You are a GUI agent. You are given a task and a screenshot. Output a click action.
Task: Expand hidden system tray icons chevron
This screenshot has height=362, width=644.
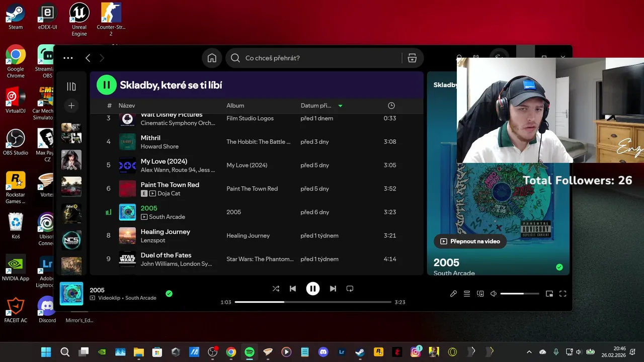(529, 352)
